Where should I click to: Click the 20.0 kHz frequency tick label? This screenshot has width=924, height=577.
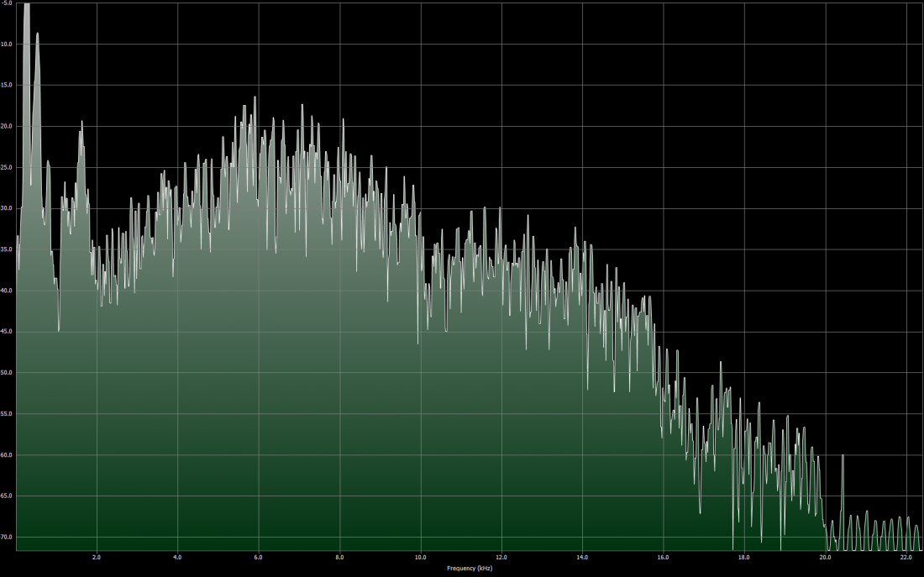click(x=825, y=557)
